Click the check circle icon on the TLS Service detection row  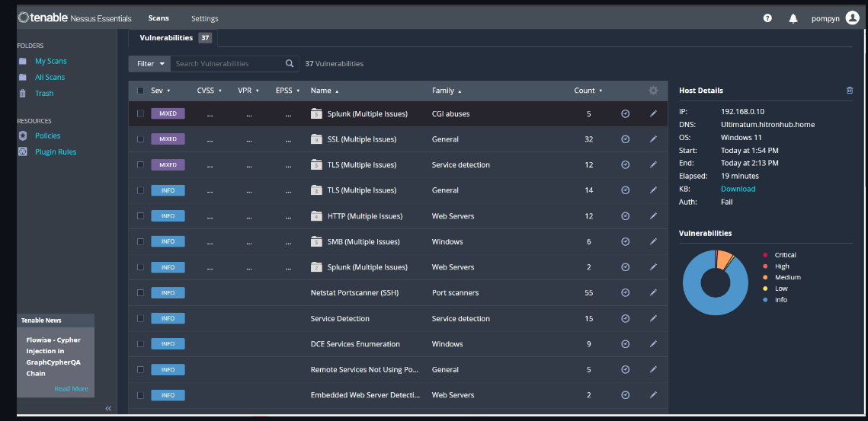click(x=626, y=164)
